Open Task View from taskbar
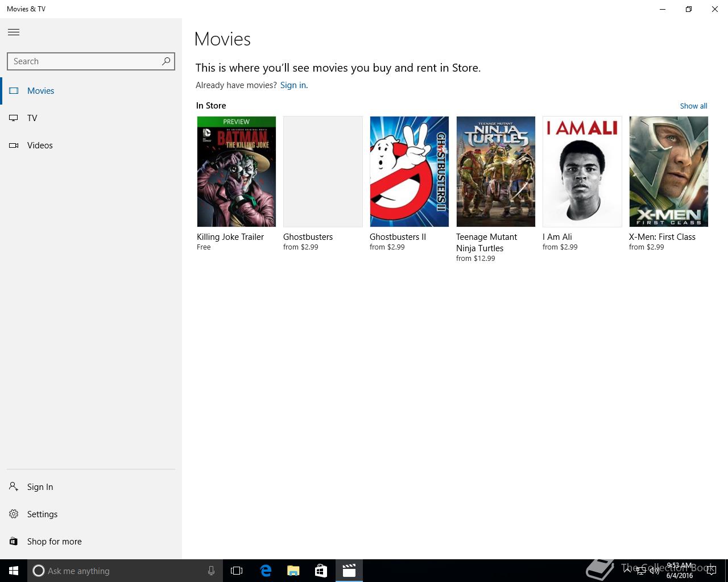 [237, 571]
